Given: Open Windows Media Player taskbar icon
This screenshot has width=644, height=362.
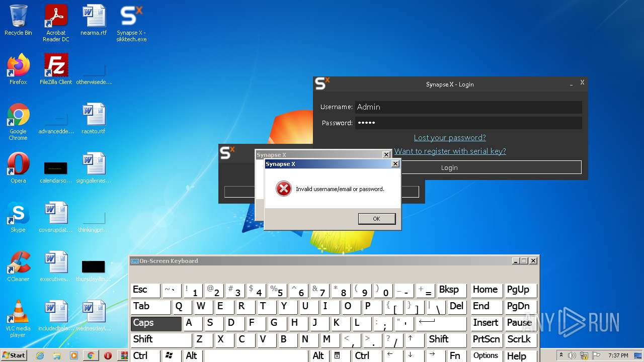Looking at the screenshot, I should pos(74,355).
